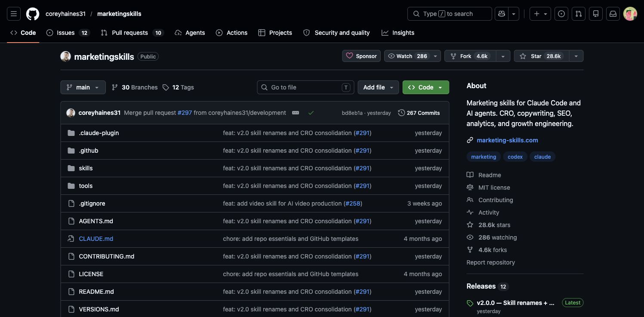The image size is (644, 317).
Task: Expand the Star lists caret
Action: (x=576, y=56)
